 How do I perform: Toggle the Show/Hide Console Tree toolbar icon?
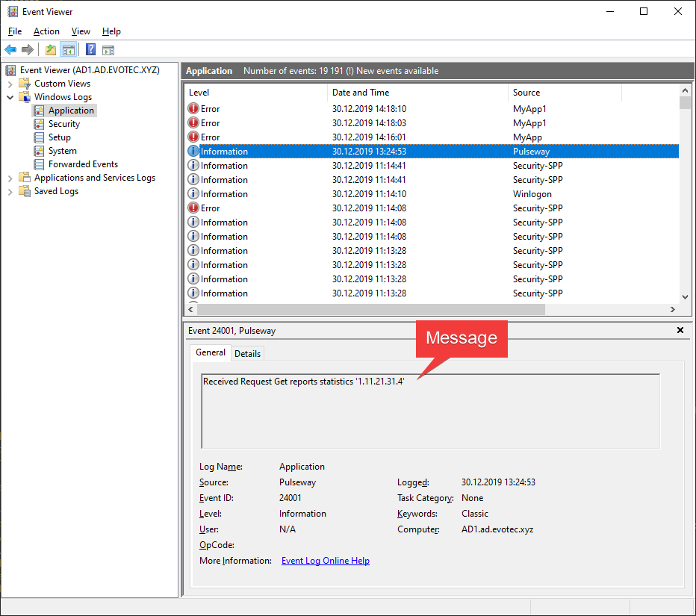[68, 50]
